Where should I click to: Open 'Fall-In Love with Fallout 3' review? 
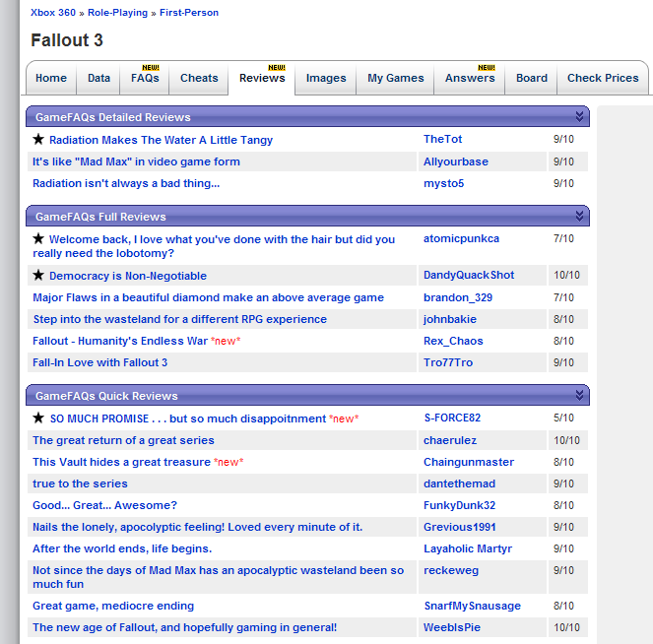tap(99, 362)
